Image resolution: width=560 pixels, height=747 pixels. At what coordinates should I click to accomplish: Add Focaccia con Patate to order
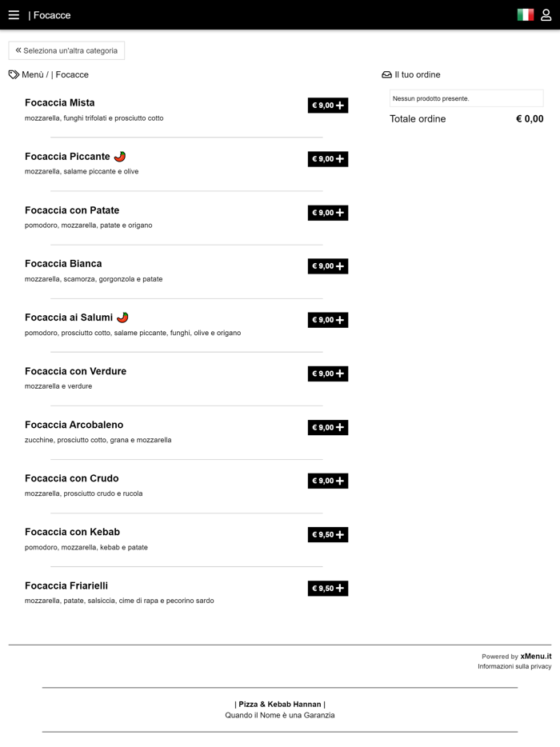tap(328, 213)
